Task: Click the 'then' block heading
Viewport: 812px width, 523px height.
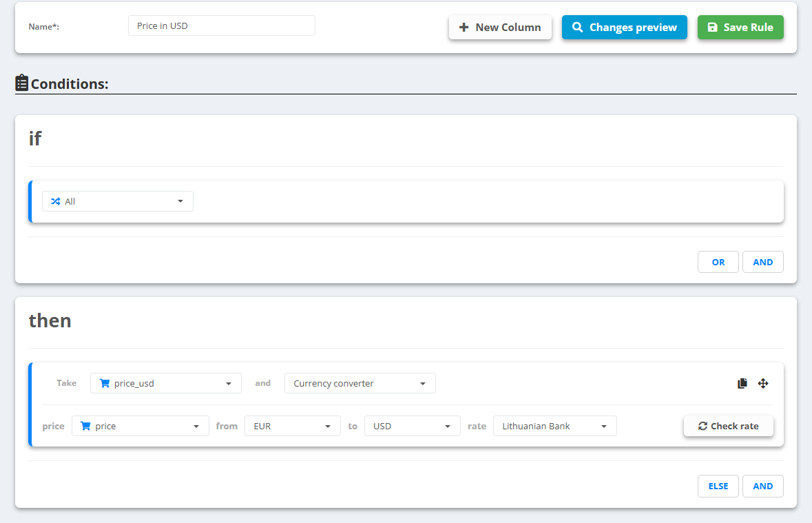Action: coord(50,321)
